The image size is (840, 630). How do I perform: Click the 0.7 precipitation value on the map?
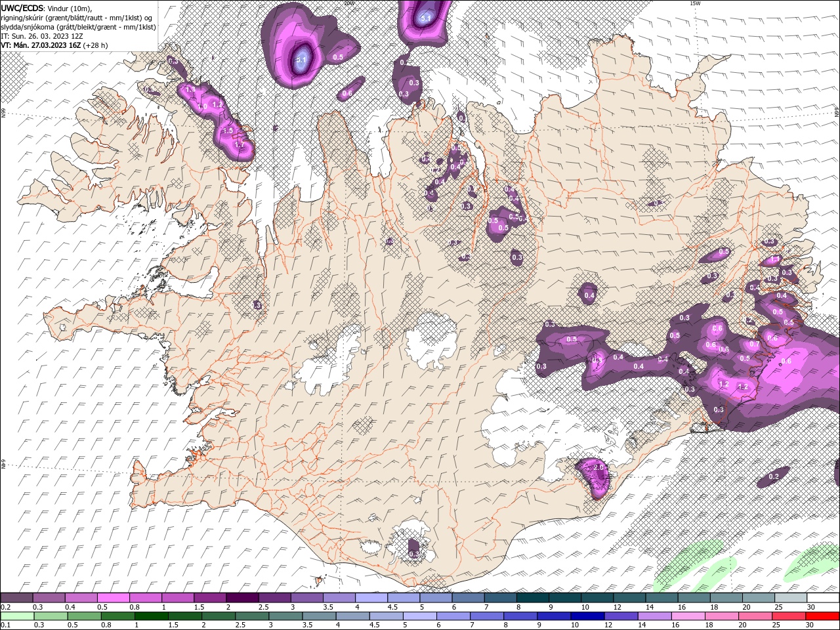pos(755,345)
